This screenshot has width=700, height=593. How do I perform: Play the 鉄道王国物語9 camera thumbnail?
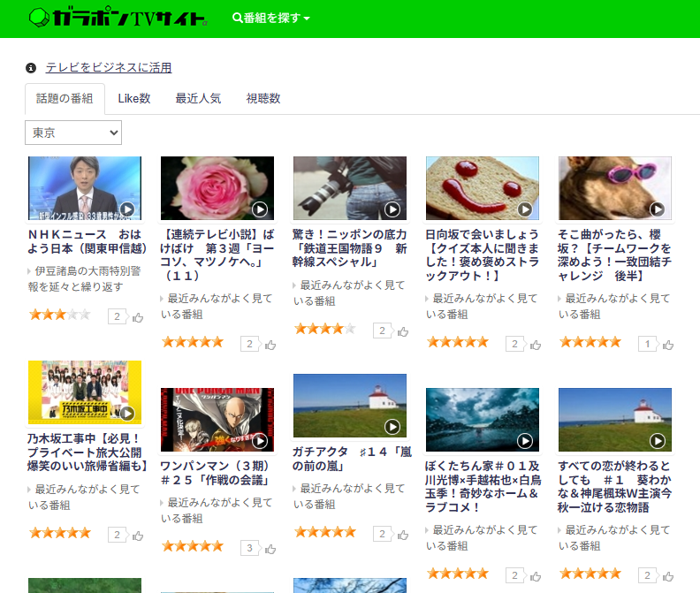[350, 188]
